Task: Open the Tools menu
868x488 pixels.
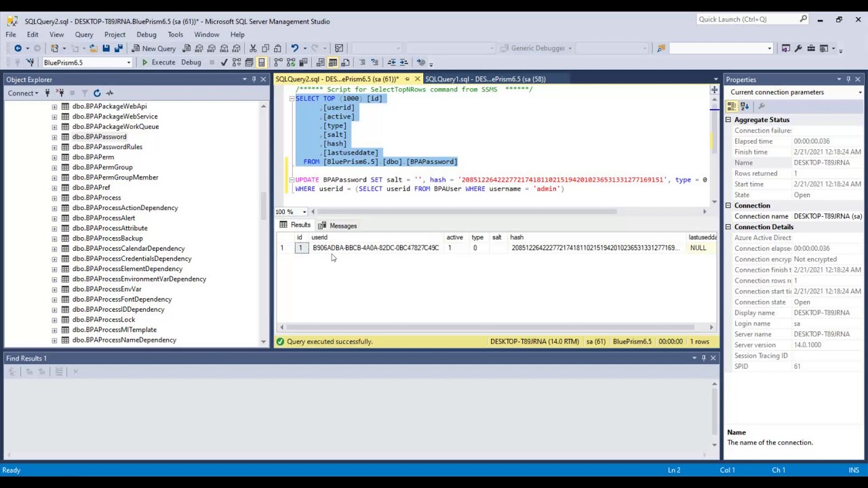Action: point(175,35)
